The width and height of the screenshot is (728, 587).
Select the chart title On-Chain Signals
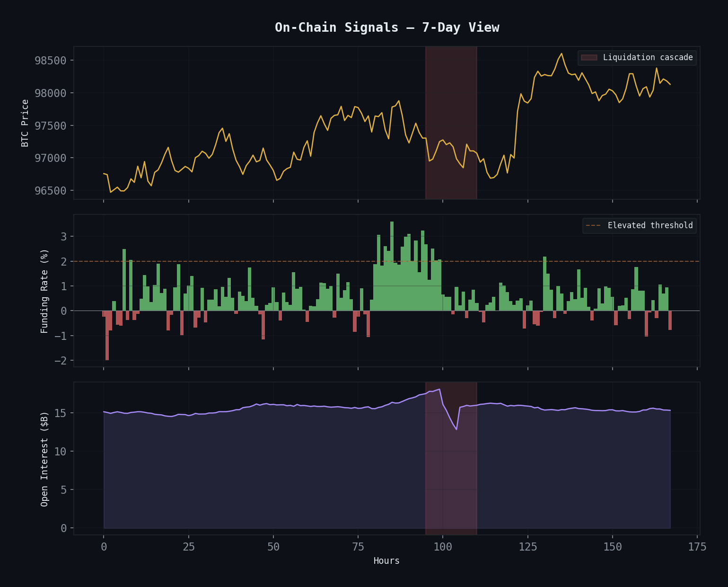387,27
